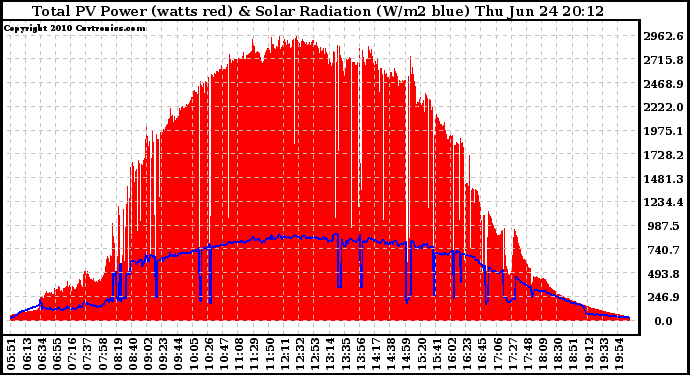690x375 pixels.
Task: Click the 06:13 time label
Action: point(27,354)
